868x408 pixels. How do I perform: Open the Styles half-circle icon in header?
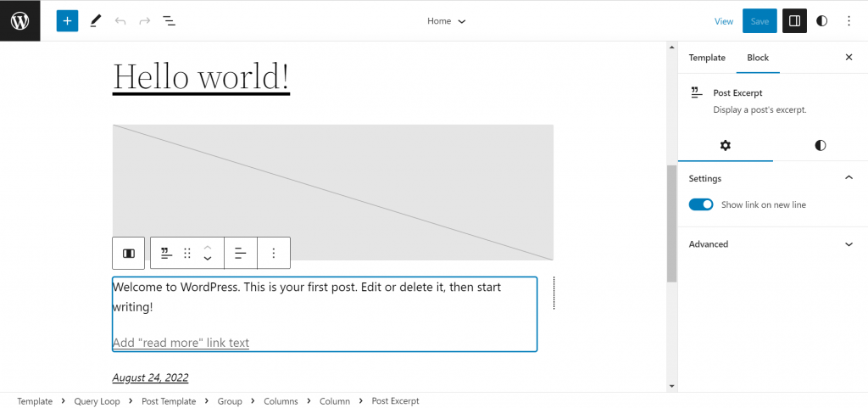pos(822,21)
